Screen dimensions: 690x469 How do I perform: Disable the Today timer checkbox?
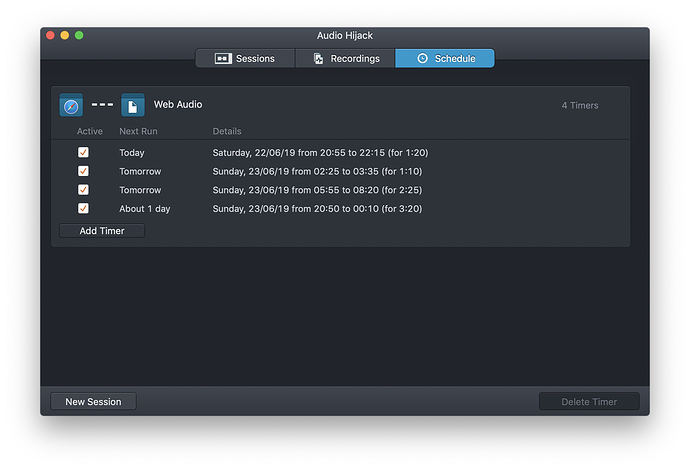point(83,152)
